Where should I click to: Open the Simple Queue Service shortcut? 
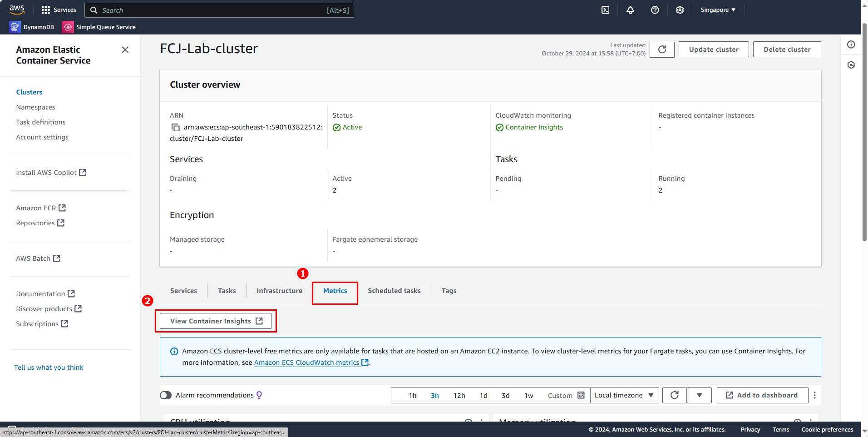click(x=99, y=27)
